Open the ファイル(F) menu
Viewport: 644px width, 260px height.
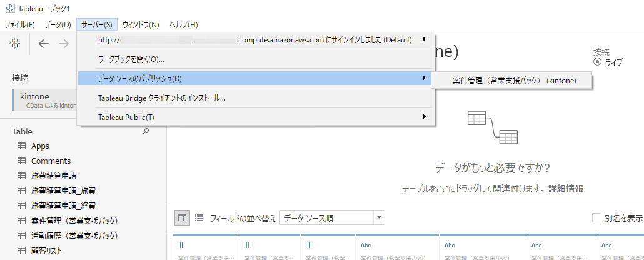point(20,24)
